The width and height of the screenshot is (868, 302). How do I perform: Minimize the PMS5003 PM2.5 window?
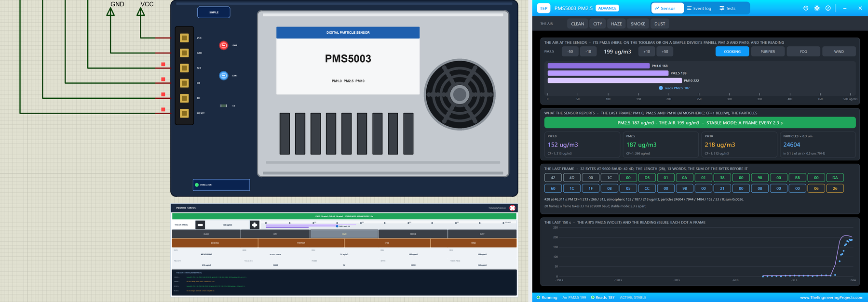(x=845, y=8)
